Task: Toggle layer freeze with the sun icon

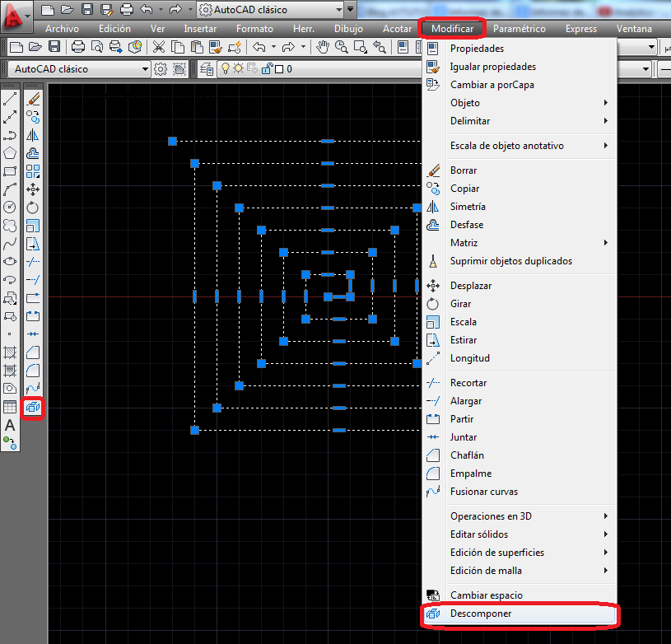Action: (236, 69)
